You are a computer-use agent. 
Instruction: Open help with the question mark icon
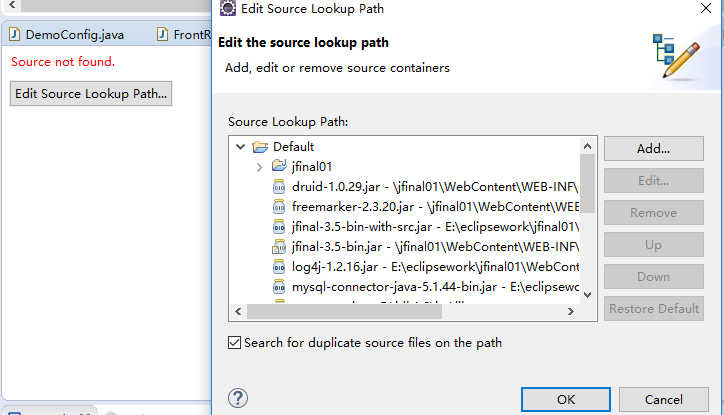click(x=238, y=398)
